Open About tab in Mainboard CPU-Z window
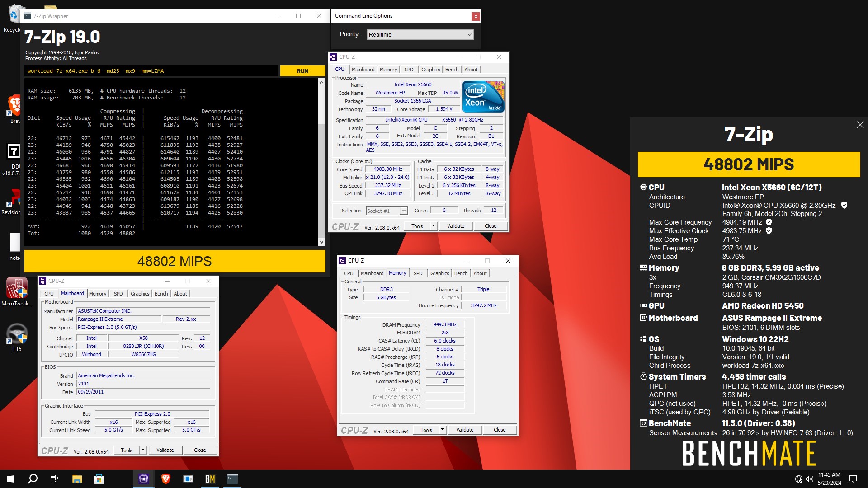The width and height of the screenshot is (868, 488). [180, 294]
